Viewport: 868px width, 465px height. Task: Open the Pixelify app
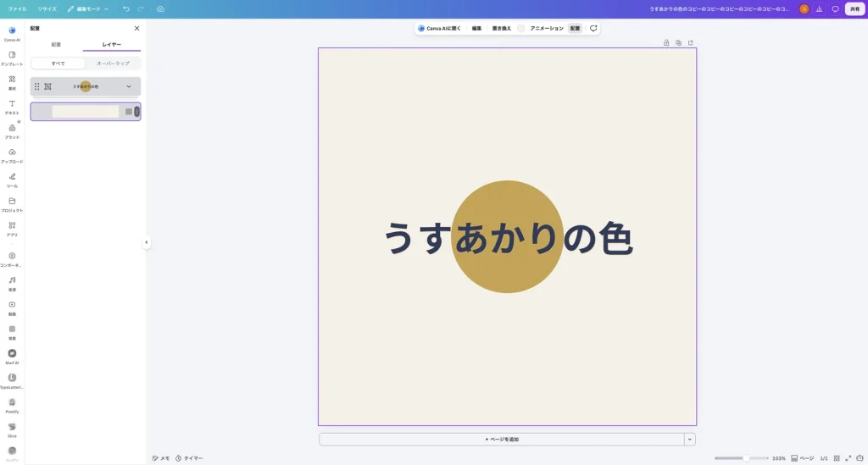coord(12,405)
